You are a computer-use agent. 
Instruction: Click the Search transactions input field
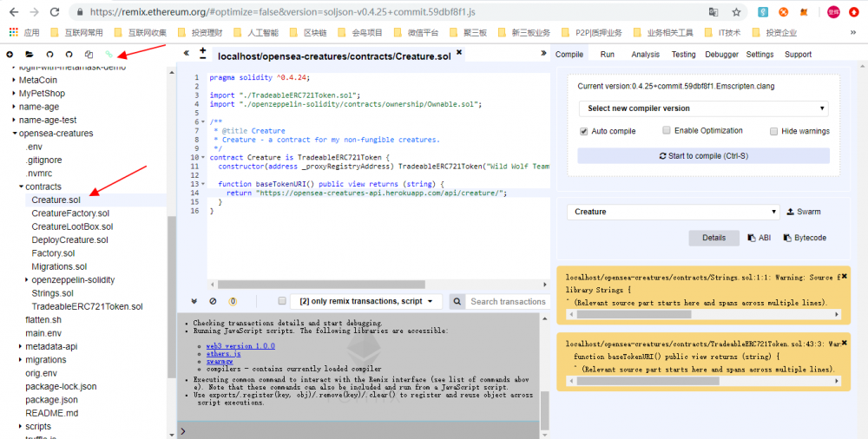(x=507, y=302)
